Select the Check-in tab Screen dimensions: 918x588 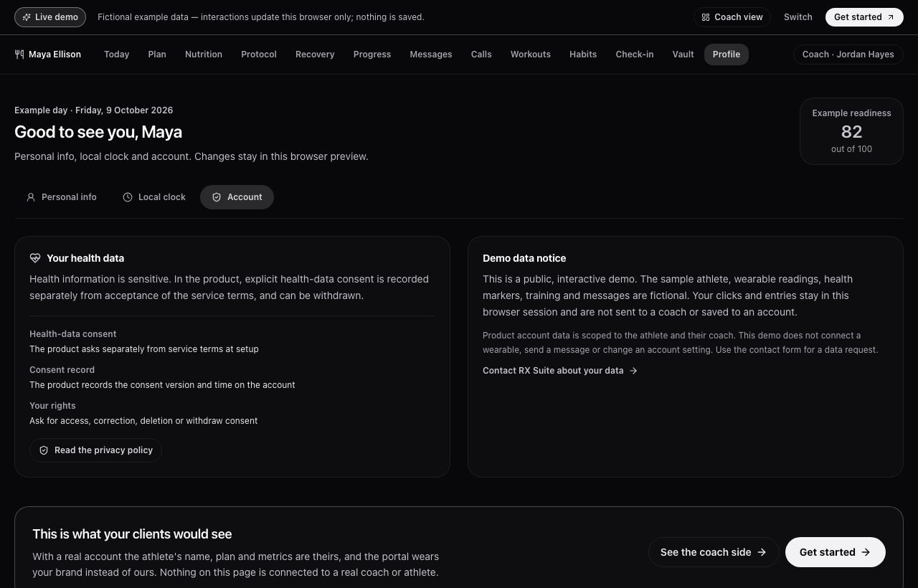point(635,54)
